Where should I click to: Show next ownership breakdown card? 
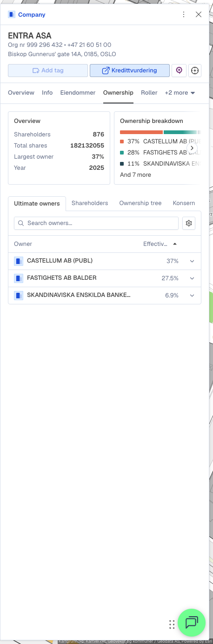click(192, 148)
